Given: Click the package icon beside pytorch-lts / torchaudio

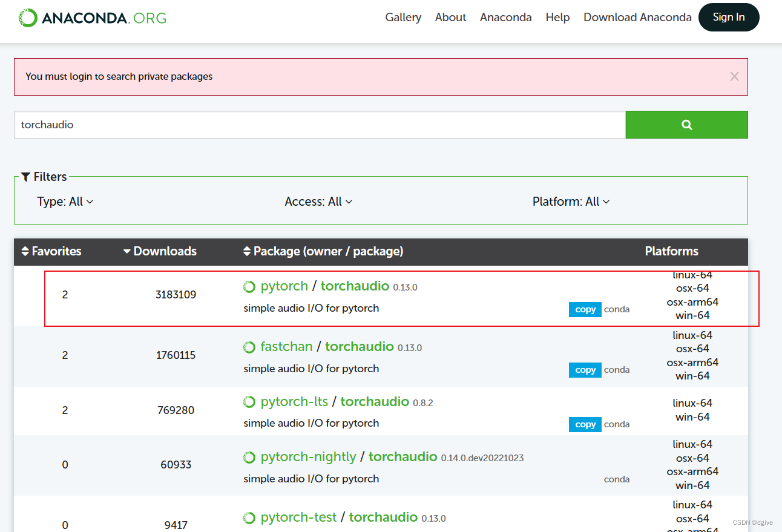Looking at the screenshot, I should click(249, 401).
